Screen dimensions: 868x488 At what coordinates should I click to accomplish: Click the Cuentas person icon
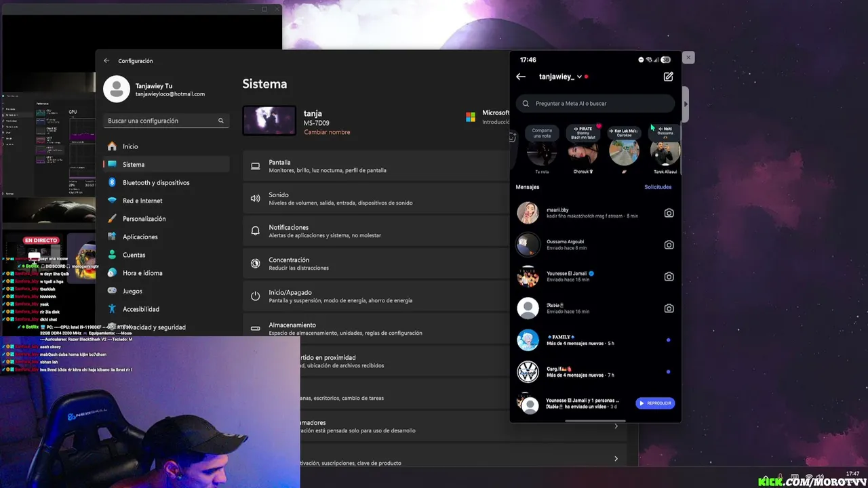click(112, 255)
